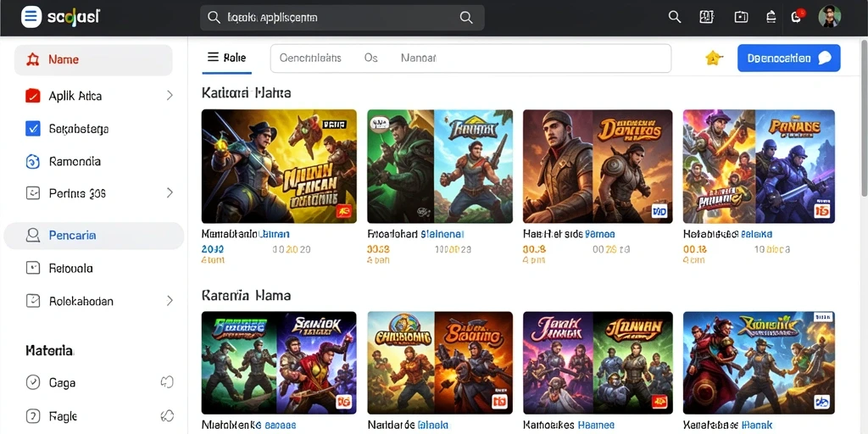Image resolution: width=868 pixels, height=434 pixels.
Task: Toggle the Gaga circular check option
Action: [33, 382]
